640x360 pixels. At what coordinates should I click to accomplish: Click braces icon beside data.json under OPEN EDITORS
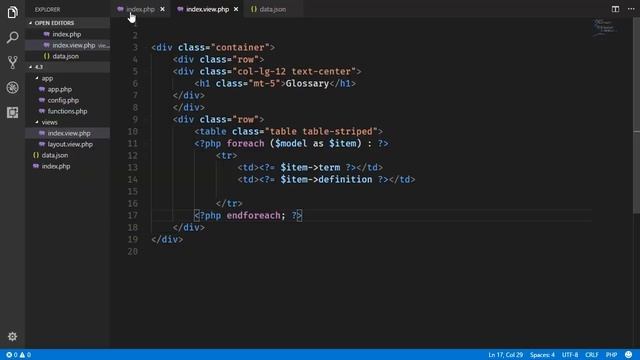tap(47, 56)
